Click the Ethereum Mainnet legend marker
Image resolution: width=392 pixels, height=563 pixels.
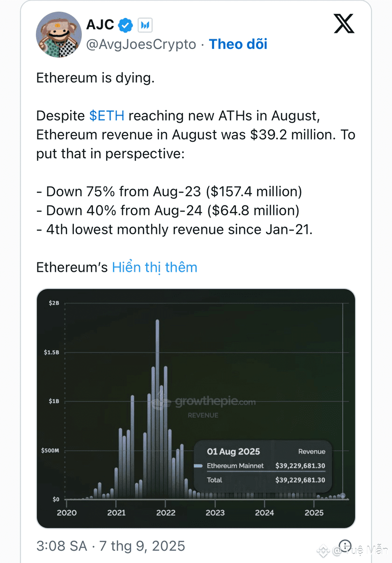tap(198, 466)
